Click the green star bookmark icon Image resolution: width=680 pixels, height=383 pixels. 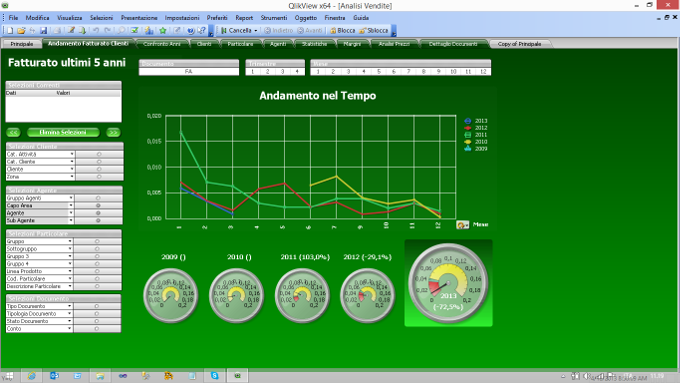(163, 30)
